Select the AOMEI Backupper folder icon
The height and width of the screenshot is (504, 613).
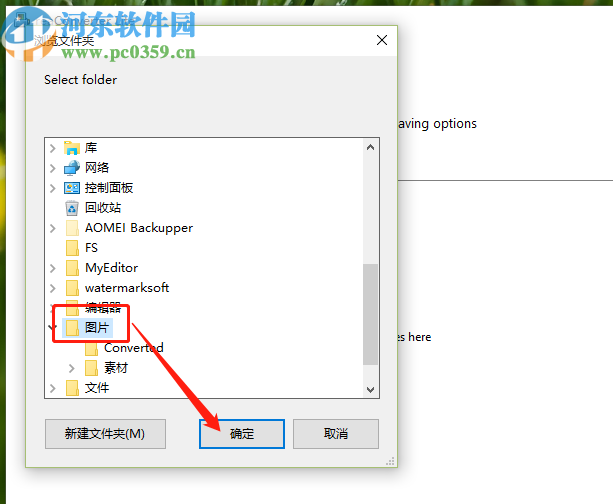72,228
